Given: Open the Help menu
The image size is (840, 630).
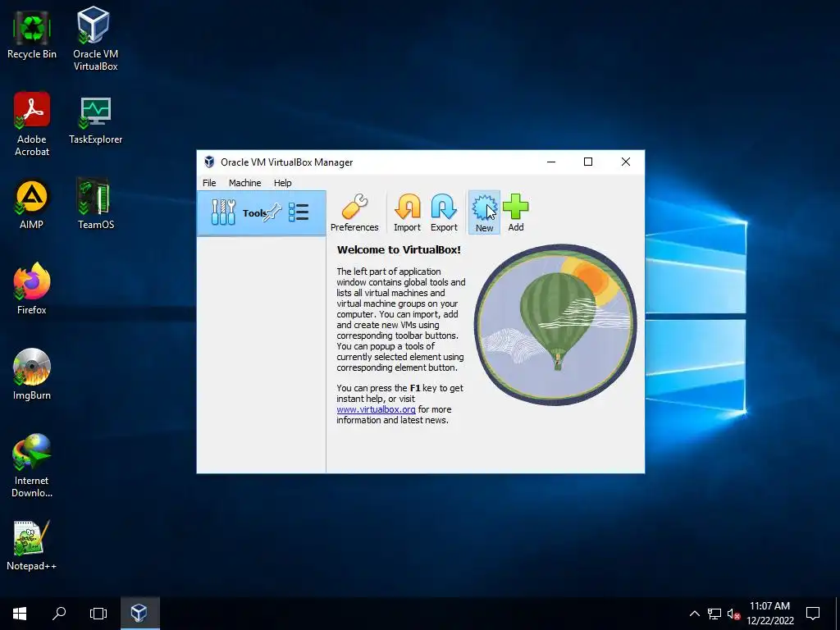Looking at the screenshot, I should (x=282, y=183).
